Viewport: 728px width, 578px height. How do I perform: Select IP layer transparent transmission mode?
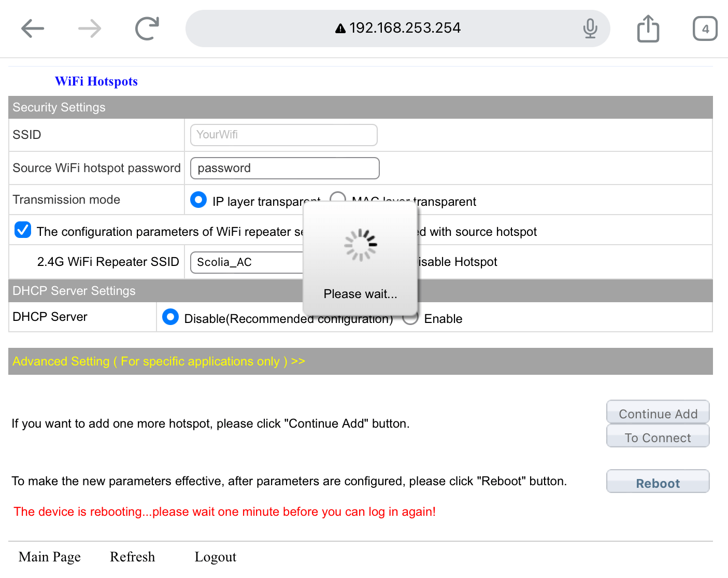198,200
